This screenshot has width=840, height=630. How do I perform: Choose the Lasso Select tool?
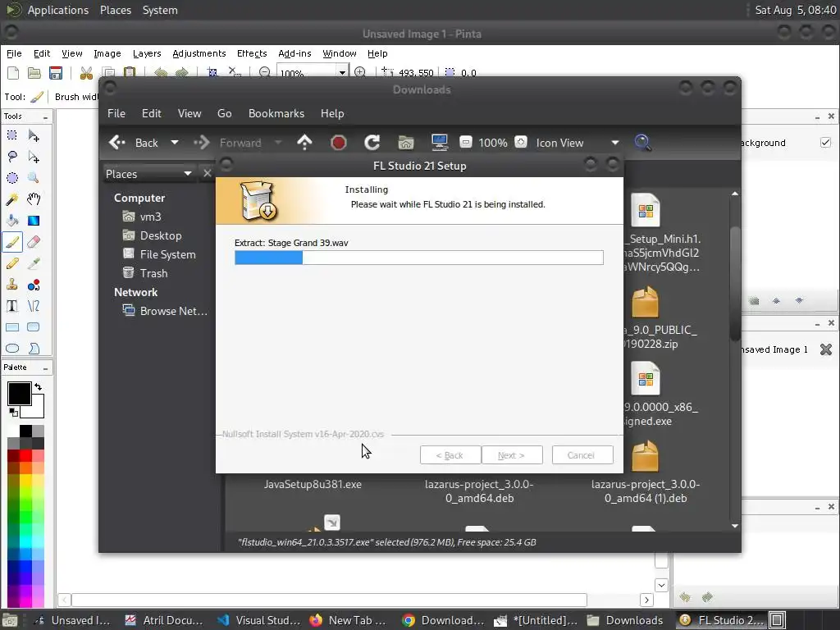(x=11, y=157)
